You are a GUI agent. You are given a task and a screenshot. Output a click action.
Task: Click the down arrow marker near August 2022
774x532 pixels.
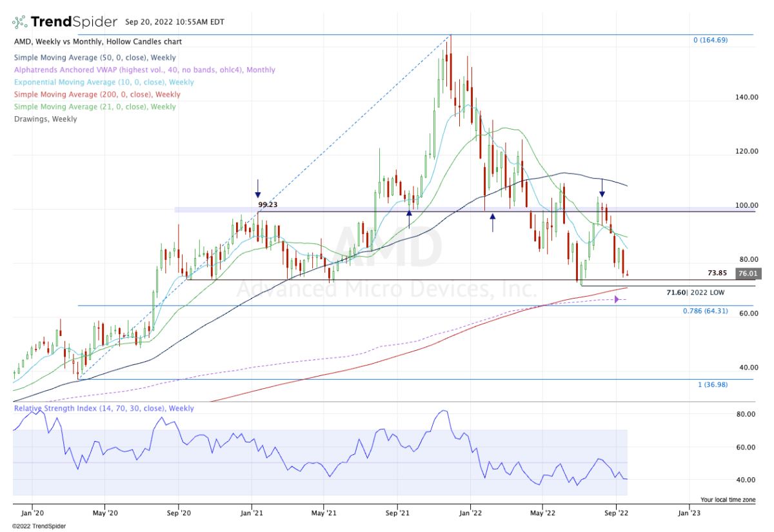[x=602, y=188]
